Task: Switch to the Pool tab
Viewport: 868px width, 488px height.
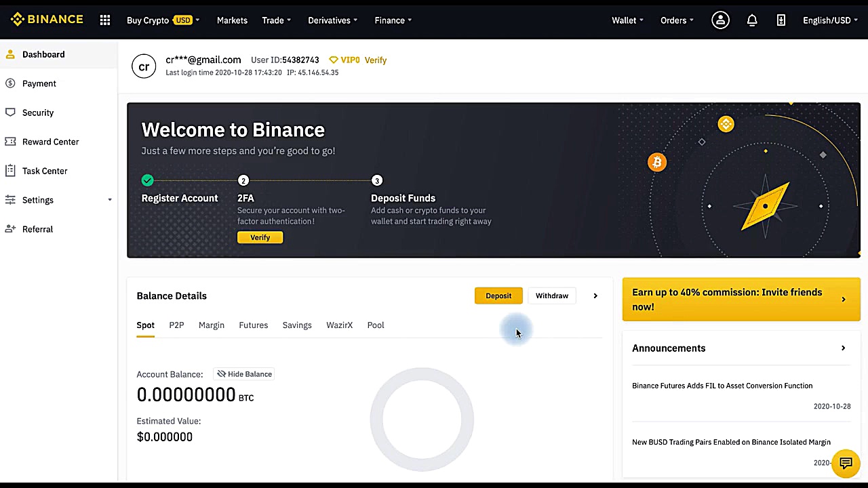Action: coord(376,325)
